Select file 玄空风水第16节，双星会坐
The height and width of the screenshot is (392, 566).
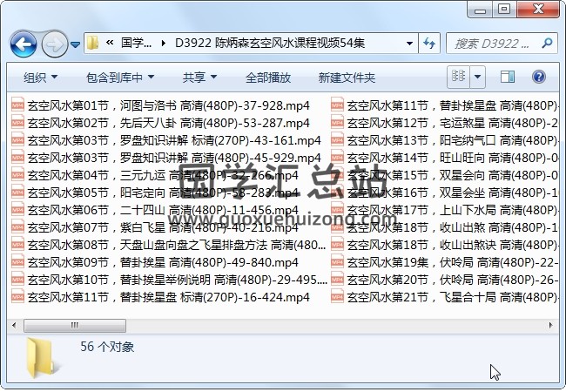click(x=444, y=193)
